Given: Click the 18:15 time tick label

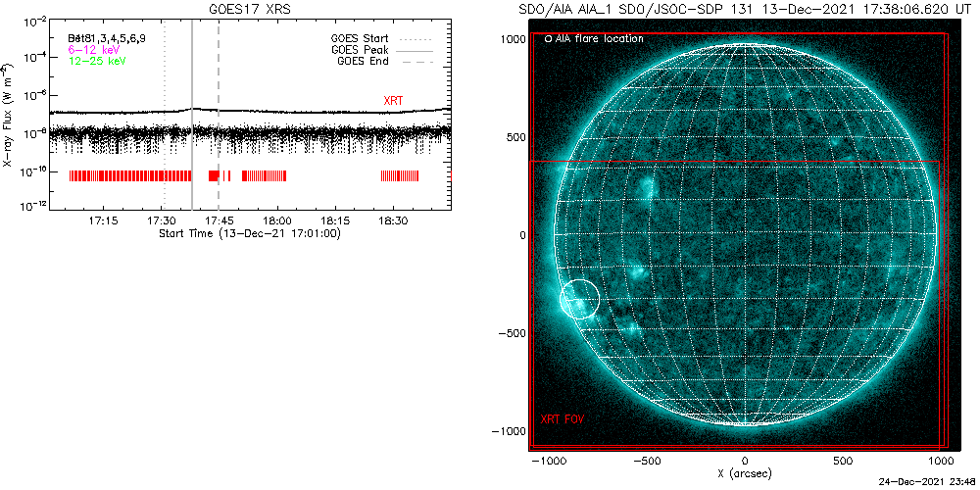Looking at the screenshot, I should 335,220.
